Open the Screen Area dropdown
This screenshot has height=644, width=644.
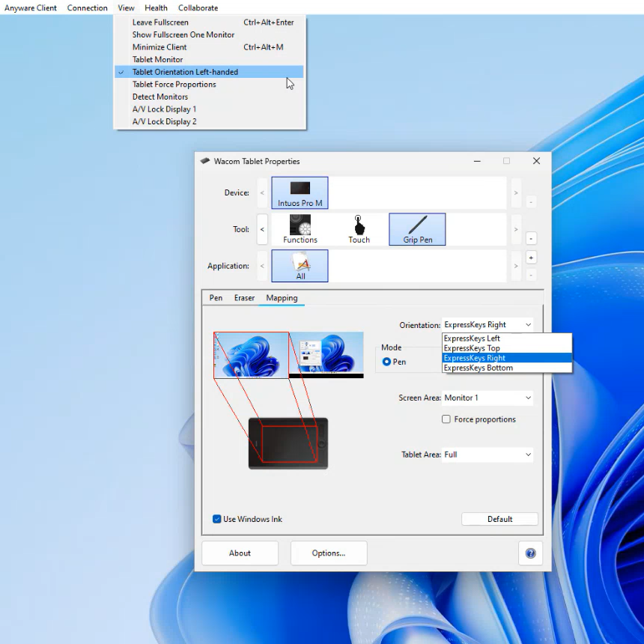click(487, 398)
